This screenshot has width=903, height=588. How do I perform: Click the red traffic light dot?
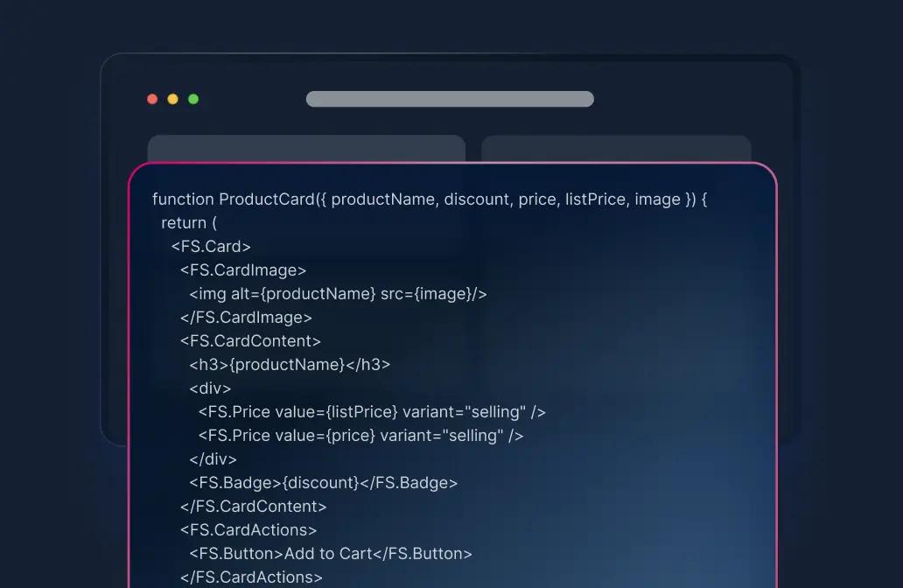(x=152, y=99)
